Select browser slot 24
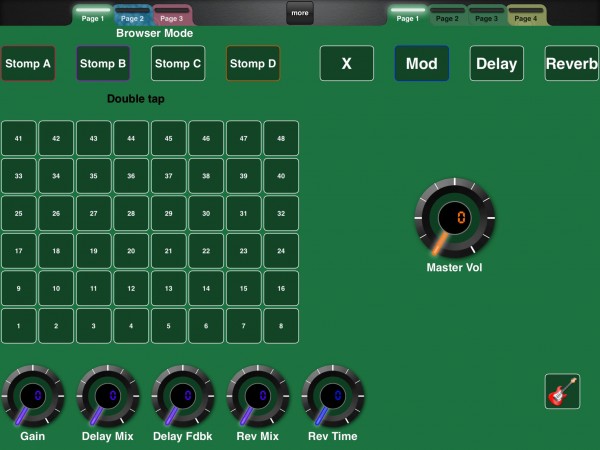 coord(281,251)
